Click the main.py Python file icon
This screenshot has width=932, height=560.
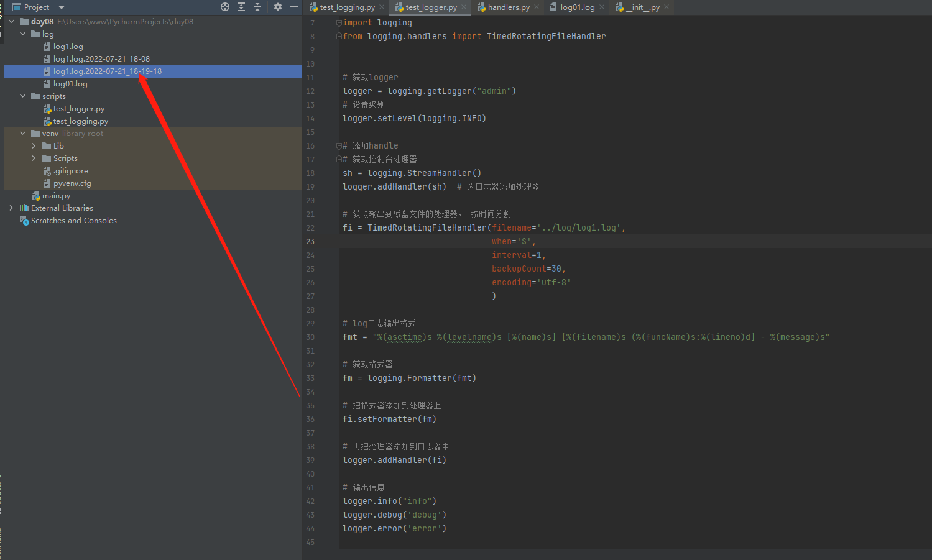(36, 196)
